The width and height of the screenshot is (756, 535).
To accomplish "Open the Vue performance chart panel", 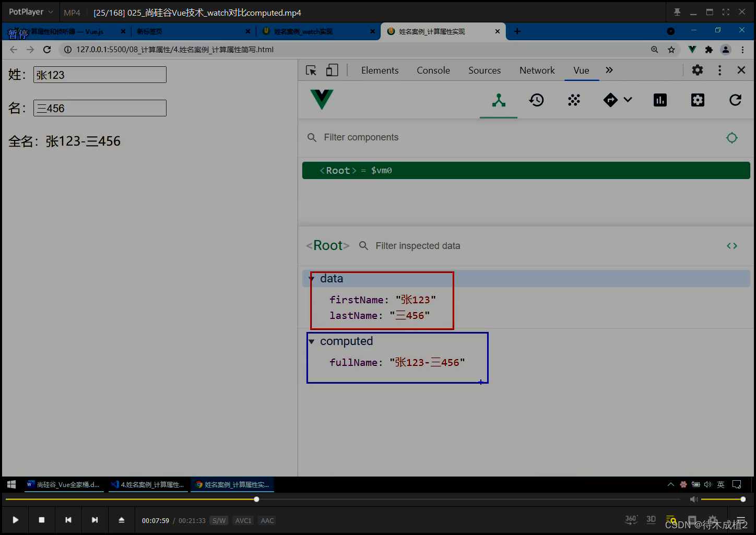I will tap(660, 100).
